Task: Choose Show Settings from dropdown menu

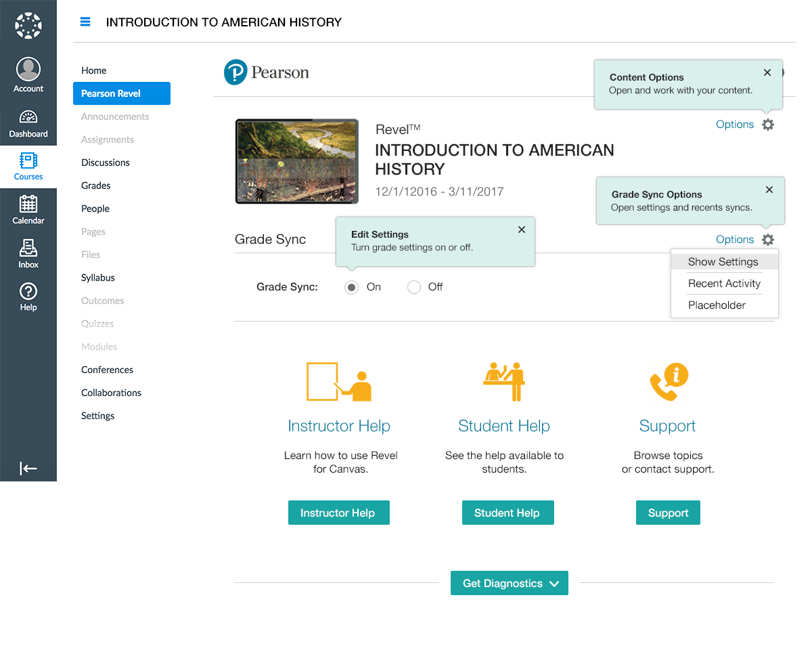Action: click(x=724, y=262)
